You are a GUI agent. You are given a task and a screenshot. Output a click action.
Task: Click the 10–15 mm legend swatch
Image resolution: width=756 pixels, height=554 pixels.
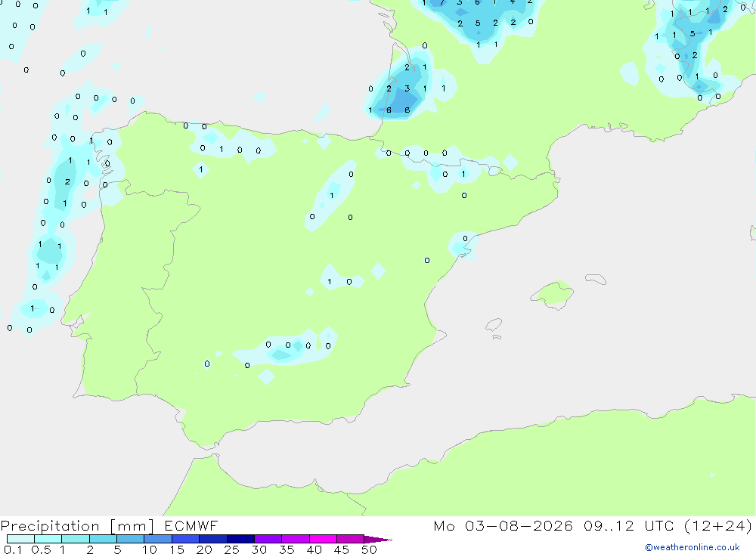pyautogui.click(x=158, y=539)
